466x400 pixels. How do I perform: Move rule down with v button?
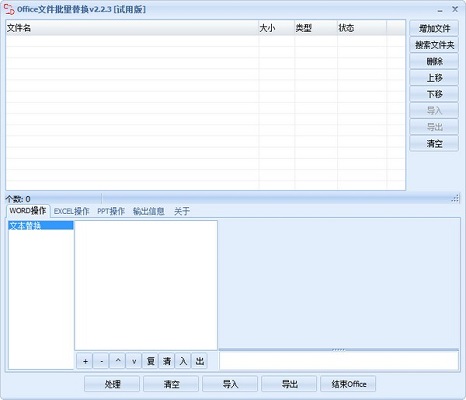point(134,361)
